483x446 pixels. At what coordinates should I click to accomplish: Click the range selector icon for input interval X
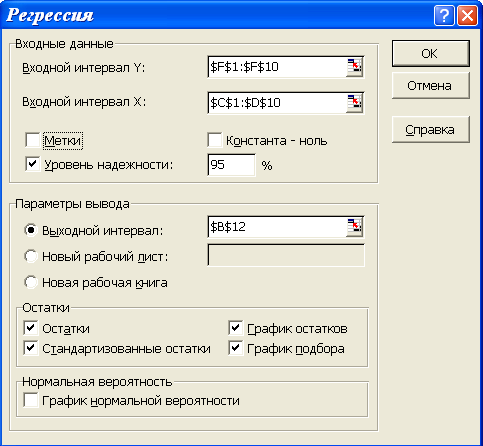coord(354,103)
